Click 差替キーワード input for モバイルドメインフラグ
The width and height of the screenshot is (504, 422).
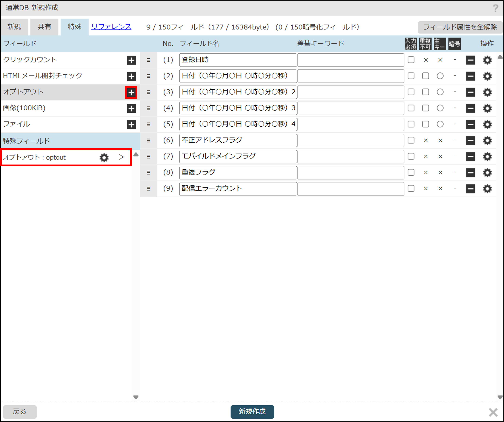tap(350, 156)
